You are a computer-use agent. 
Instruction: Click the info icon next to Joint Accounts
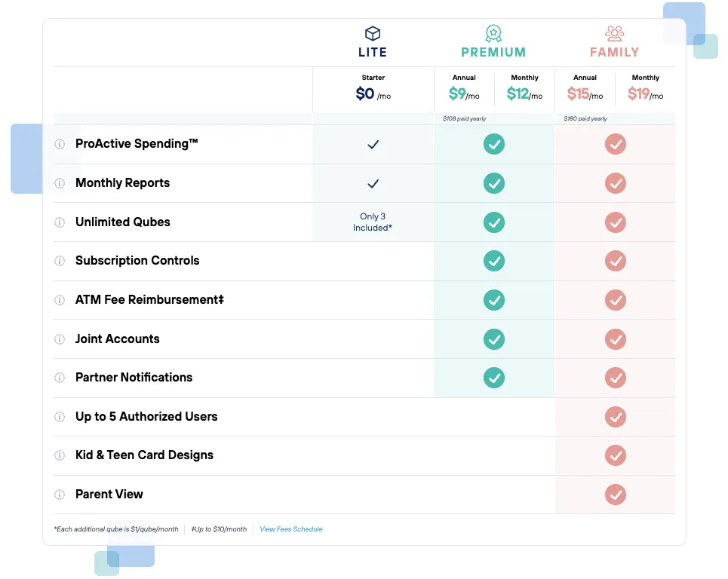(x=60, y=339)
